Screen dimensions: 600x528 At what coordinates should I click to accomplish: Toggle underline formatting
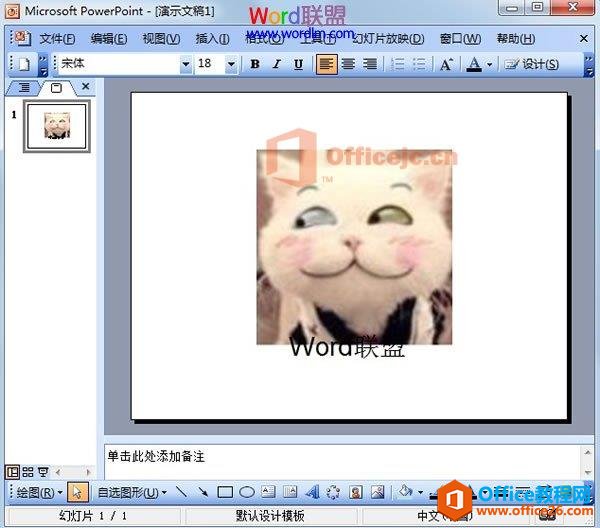(x=299, y=64)
